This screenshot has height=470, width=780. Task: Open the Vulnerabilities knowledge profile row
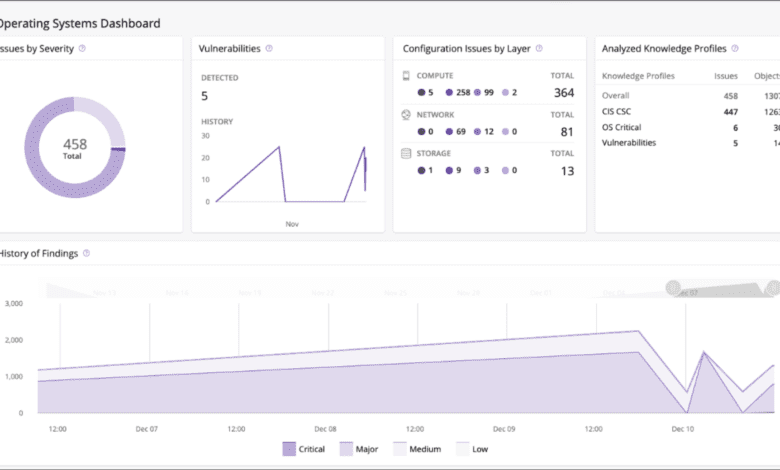pos(691,143)
